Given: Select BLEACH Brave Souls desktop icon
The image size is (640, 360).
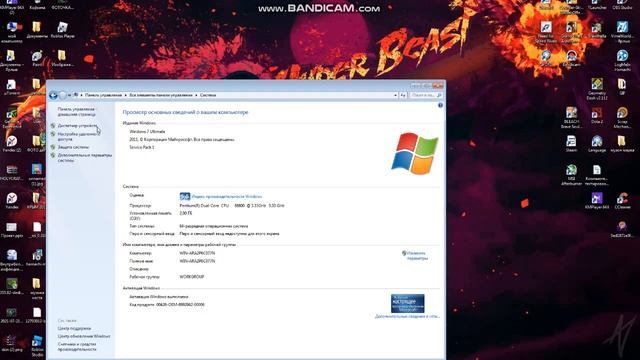Looking at the screenshot, I should click(x=571, y=118).
